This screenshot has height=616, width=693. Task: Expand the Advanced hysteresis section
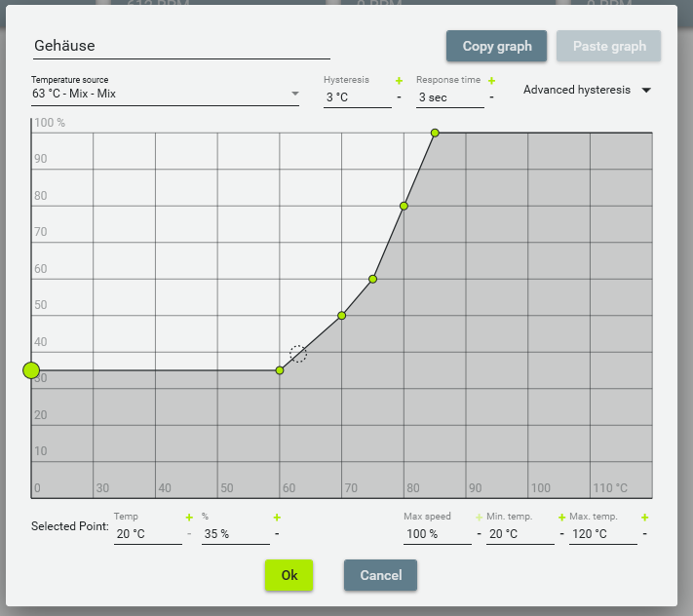point(588,90)
